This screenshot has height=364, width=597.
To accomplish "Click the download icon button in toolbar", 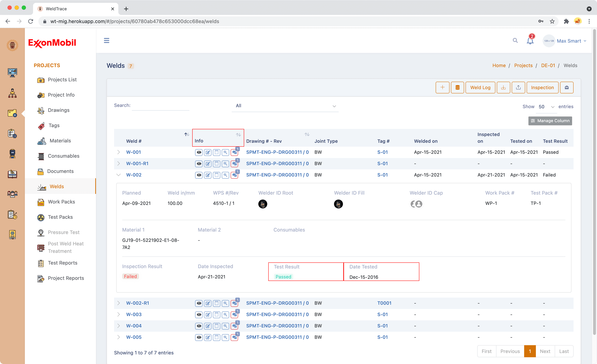I will [503, 87].
